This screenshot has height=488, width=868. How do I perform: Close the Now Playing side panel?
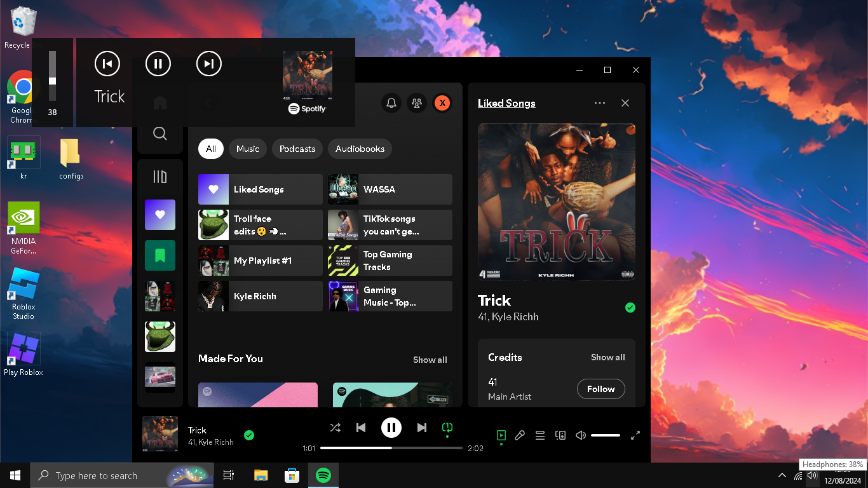coord(625,103)
